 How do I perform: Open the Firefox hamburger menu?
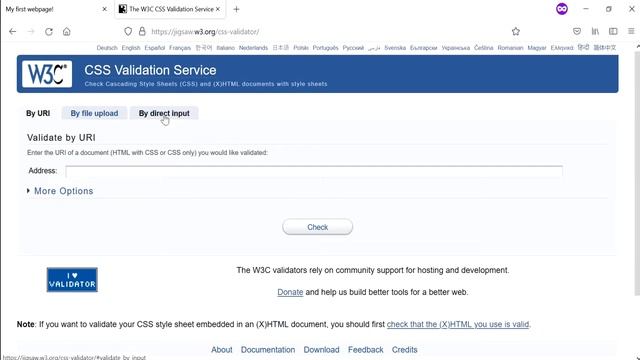click(631, 31)
